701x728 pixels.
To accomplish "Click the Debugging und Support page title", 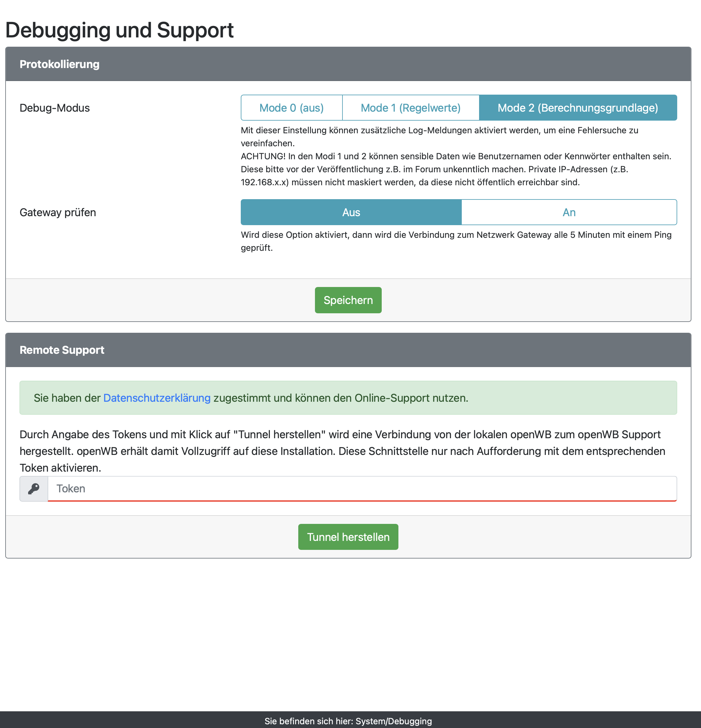I will (x=119, y=30).
